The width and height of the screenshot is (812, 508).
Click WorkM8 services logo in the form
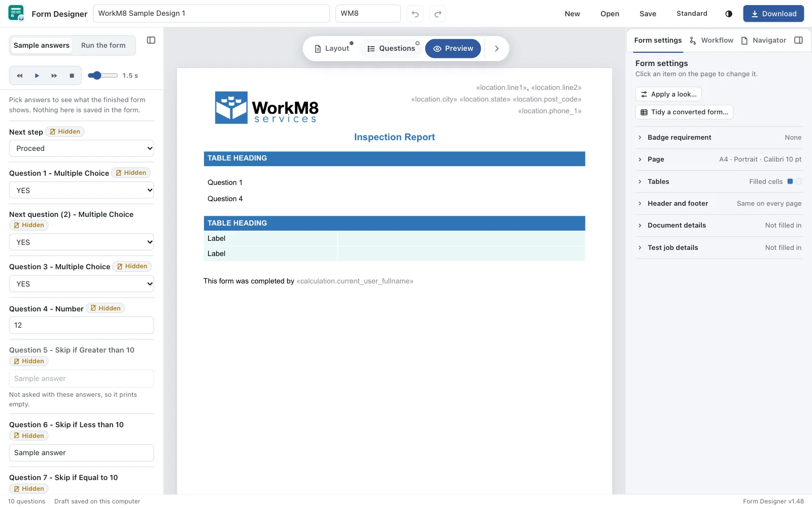coord(267,107)
